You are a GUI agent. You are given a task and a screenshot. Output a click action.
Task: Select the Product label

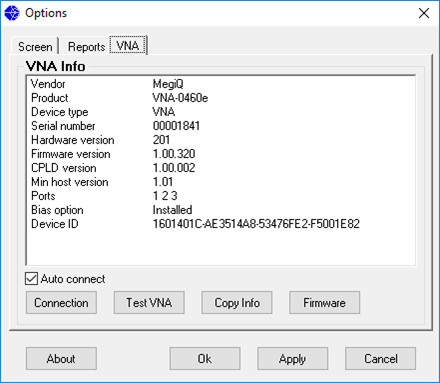click(49, 98)
